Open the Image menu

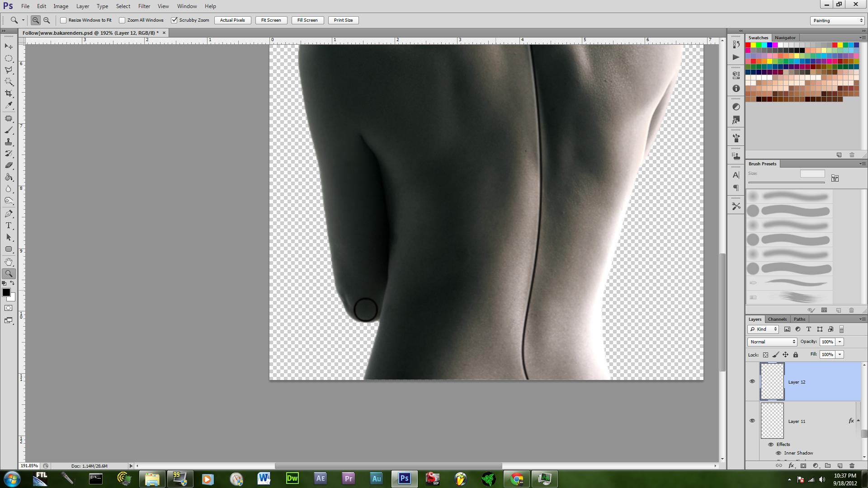(61, 6)
